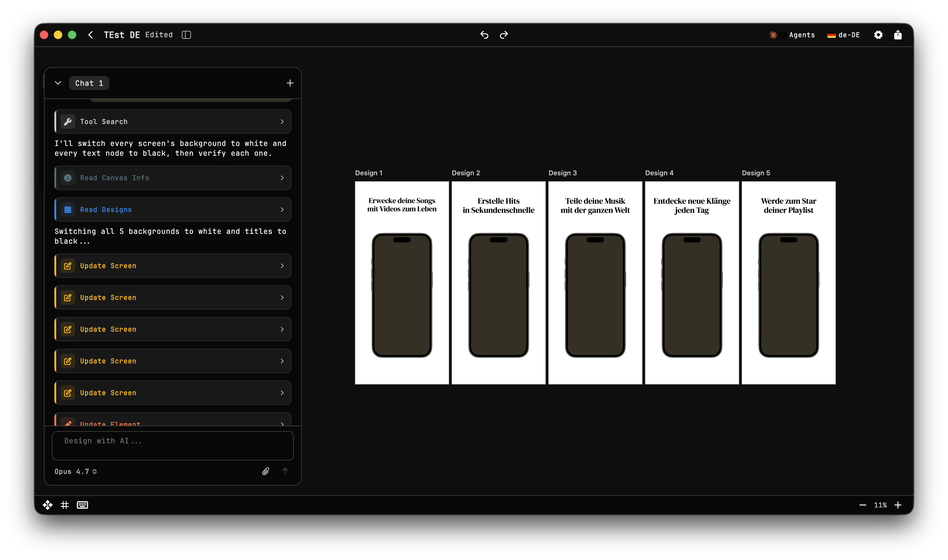This screenshot has height=560, width=948.
Task: Expand the fifth Update Screen chevron
Action: [282, 392]
